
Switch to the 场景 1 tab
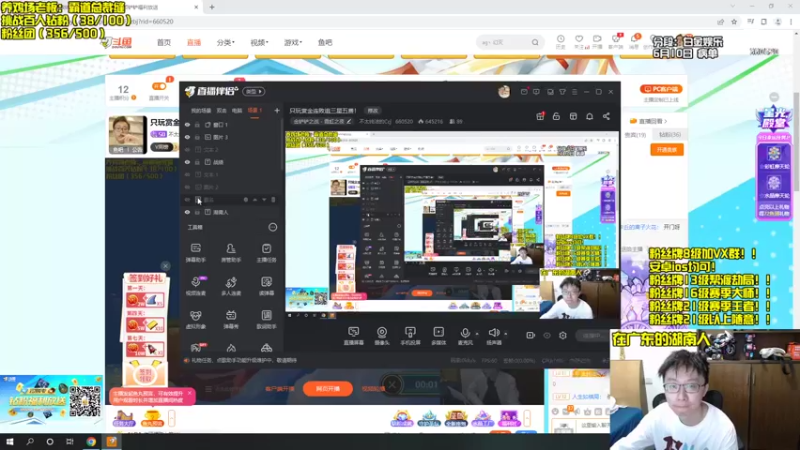tap(254, 110)
